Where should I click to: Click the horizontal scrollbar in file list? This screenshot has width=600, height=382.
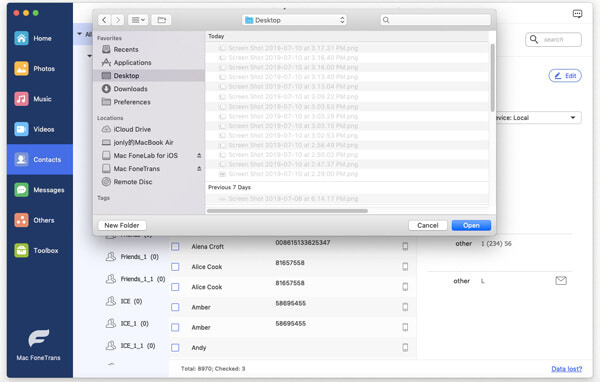pyautogui.click(x=287, y=211)
